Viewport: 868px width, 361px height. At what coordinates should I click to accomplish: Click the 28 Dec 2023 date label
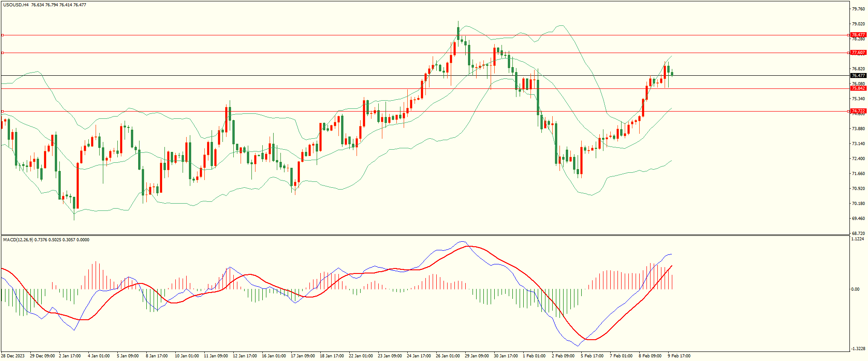click(x=13, y=356)
